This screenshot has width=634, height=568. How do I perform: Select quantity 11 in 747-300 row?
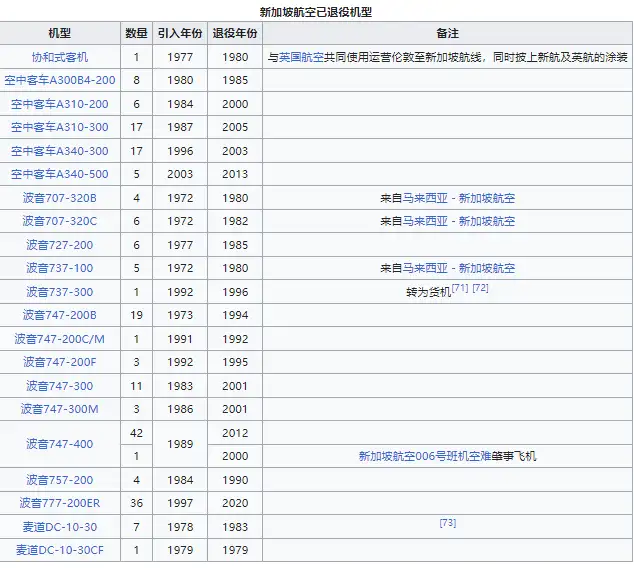[x=136, y=386]
